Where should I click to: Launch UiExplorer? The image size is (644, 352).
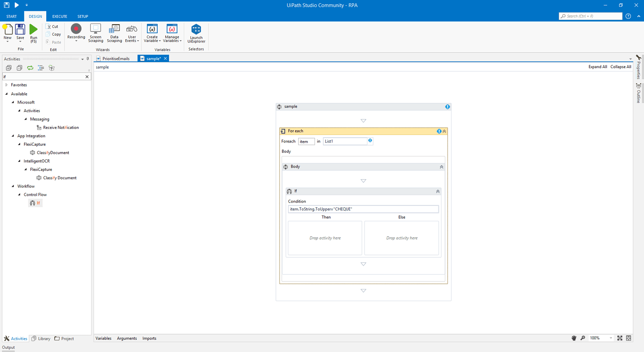pos(196,34)
